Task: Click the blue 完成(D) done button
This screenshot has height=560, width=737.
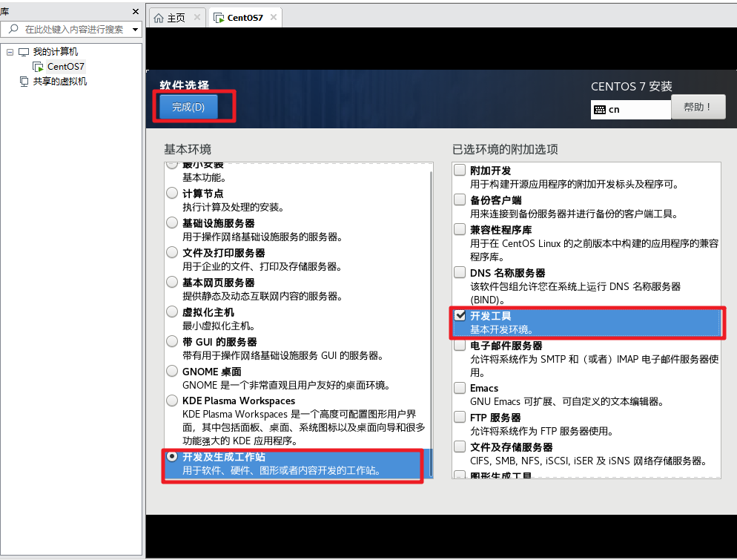Action: pos(188,107)
